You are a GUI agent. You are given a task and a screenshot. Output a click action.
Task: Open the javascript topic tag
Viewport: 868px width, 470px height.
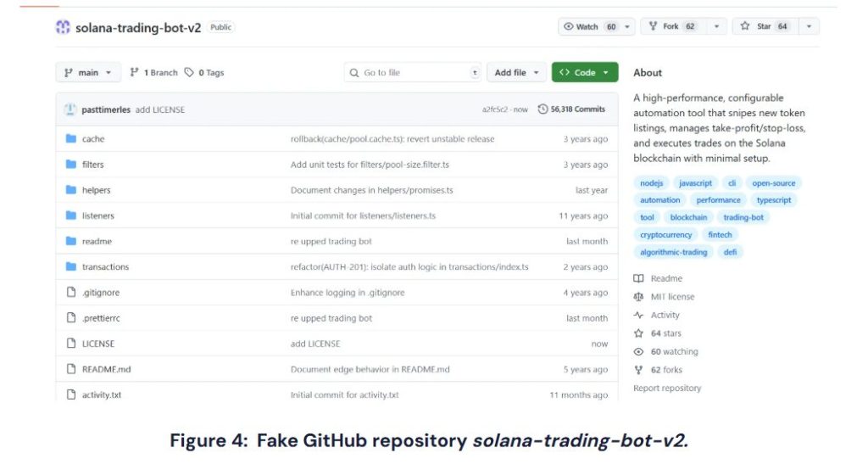(x=695, y=183)
